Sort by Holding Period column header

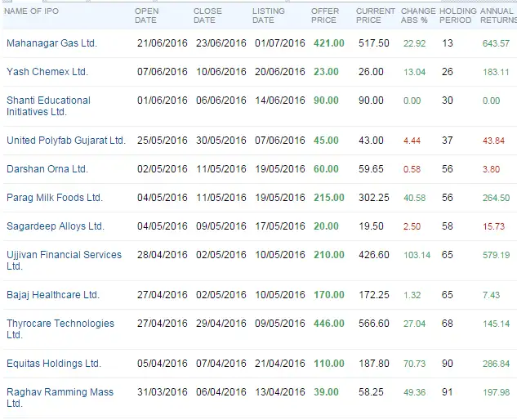point(458,16)
